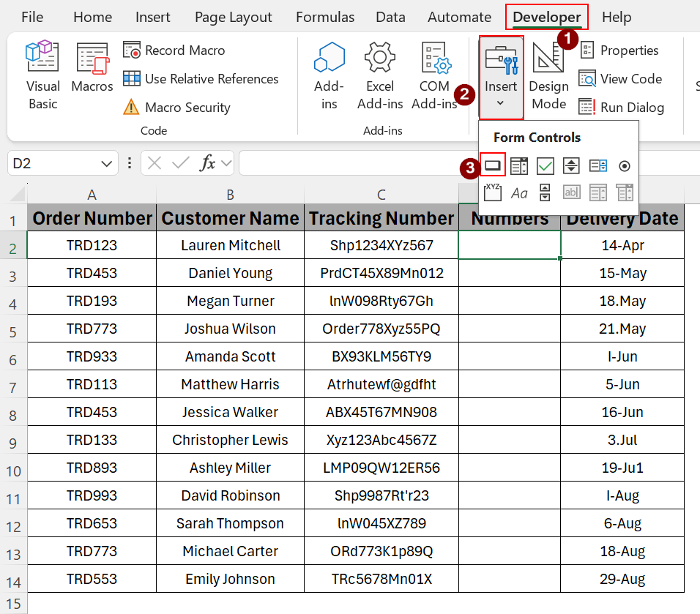Pick the List Box form control
The image size is (700, 614).
point(597,166)
